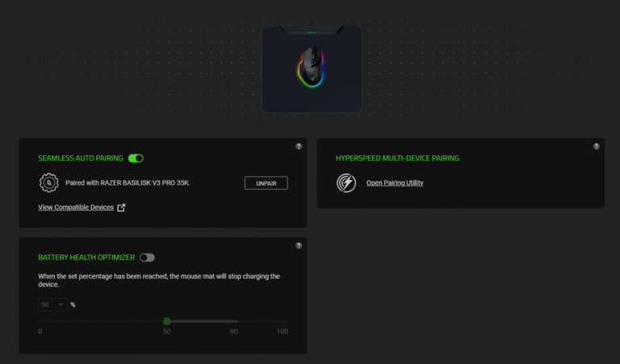Click the external link icon beside View Compatible Devices
The image size is (620, 364).
[x=121, y=207]
